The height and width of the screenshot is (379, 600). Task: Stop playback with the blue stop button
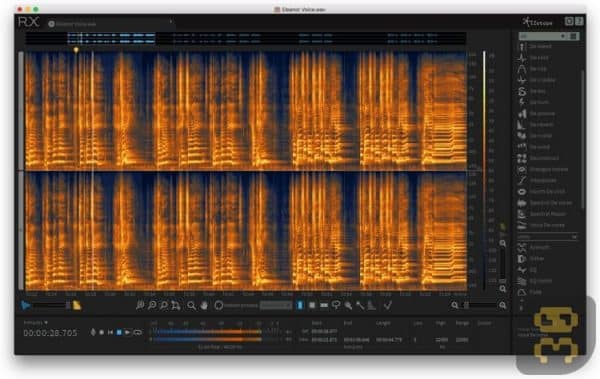(x=119, y=333)
